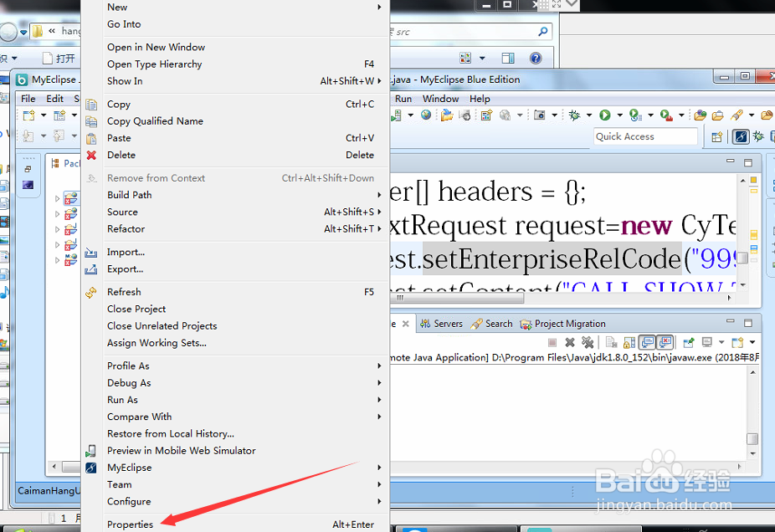775x532 pixels.
Task: Click the Quick Access field
Action: coord(645,136)
